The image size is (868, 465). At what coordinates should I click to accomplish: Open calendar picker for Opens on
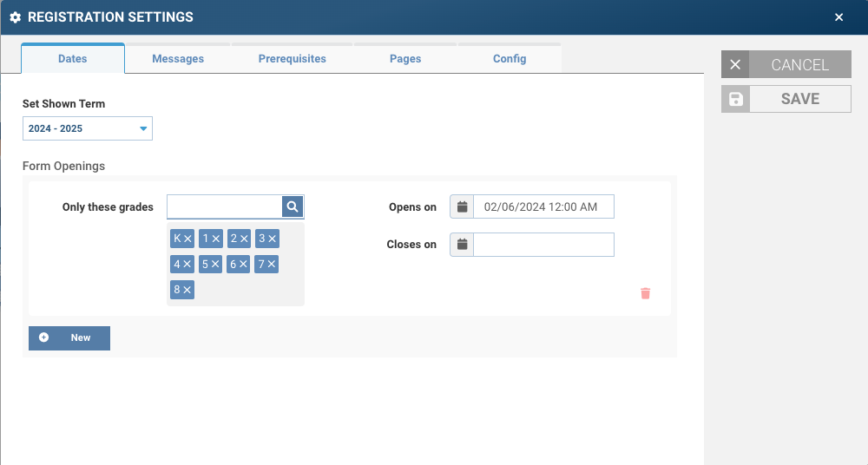[462, 206]
